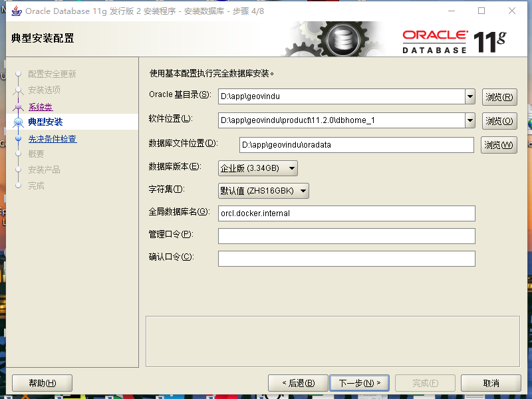532x399 pixels.
Task: Expand the 软件位置 path dropdown arrow
Action: coord(470,120)
